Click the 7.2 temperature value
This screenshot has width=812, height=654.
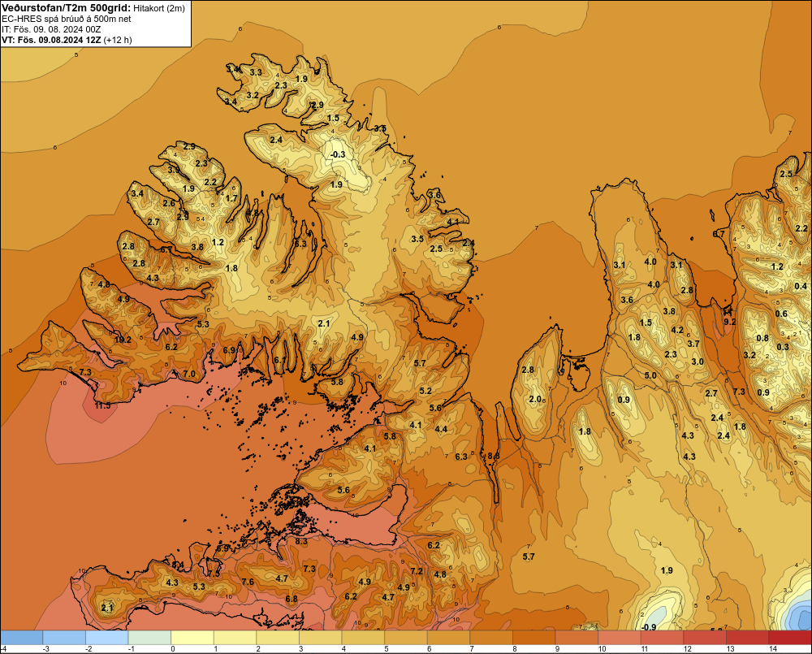pos(417,571)
